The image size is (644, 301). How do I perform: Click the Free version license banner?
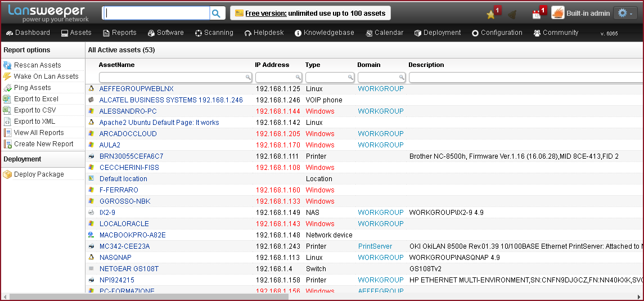pos(310,13)
